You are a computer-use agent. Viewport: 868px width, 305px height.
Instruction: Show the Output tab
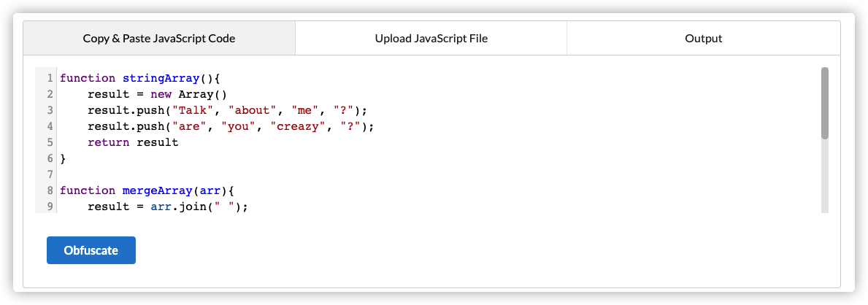703,38
